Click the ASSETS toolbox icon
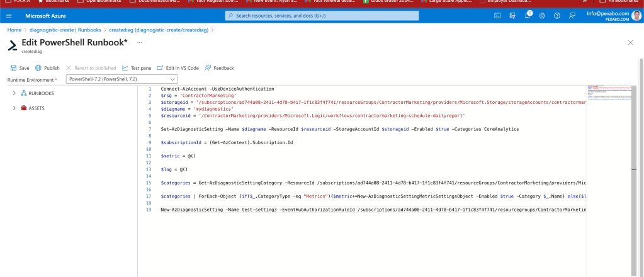The width and height of the screenshot is (644, 277). pyautogui.click(x=24, y=108)
